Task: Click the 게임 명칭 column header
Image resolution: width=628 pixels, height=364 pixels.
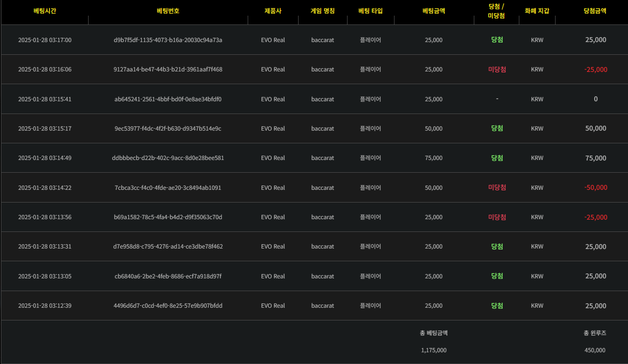Action: point(323,11)
